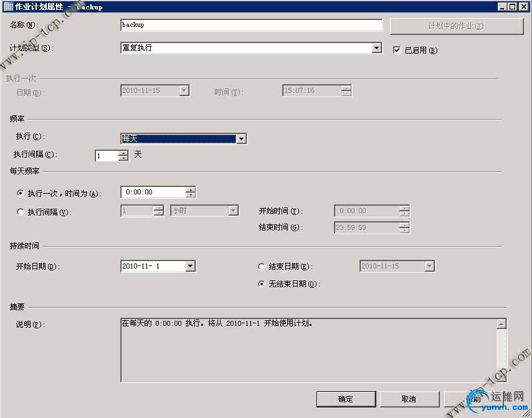Click the 取消 button
Screen dimensions: 532x418
point(409,399)
